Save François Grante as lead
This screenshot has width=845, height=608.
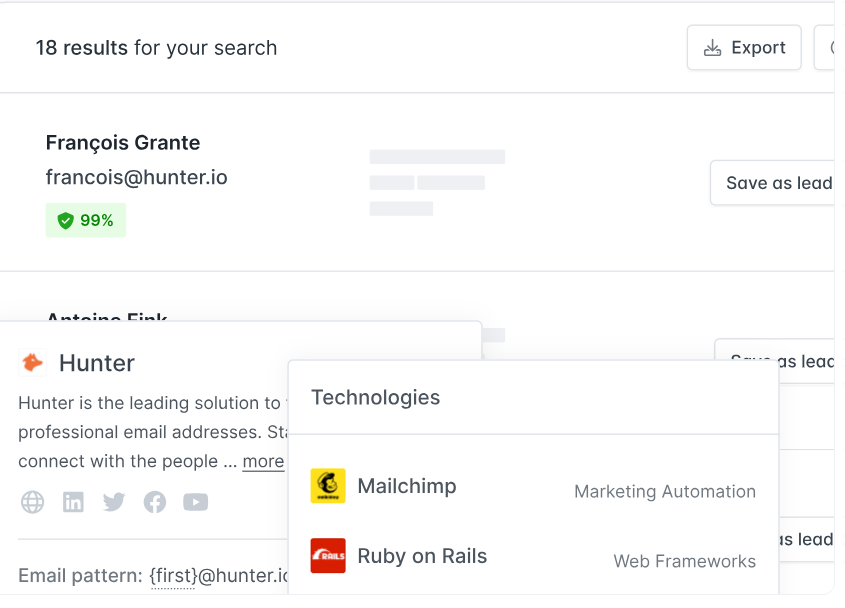click(773, 183)
